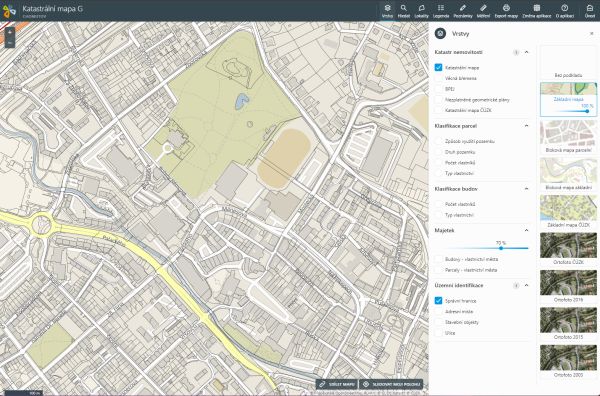Collapse the Majetek section
Image resolution: width=600 pixels, height=396 pixels.
pyautogui.click(x=527, y=230)
